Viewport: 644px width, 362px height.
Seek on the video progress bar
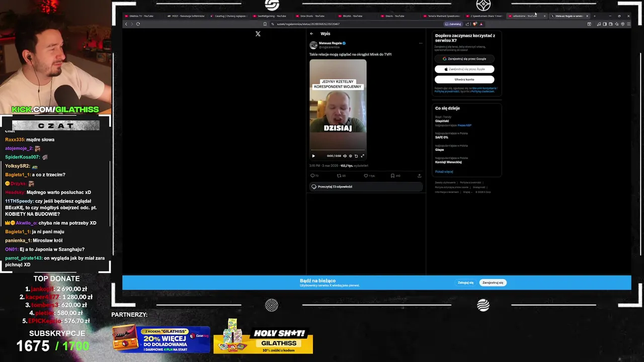[338, 150]
